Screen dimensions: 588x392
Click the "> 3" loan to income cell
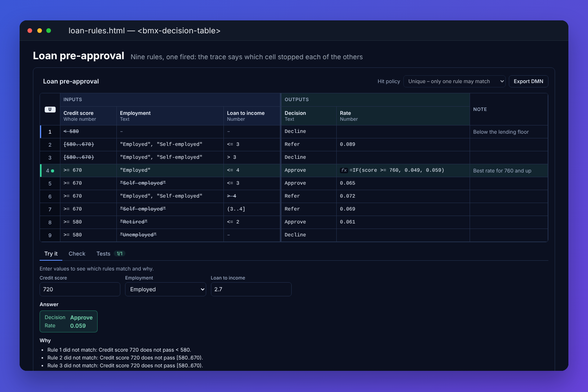click(252, 158)
